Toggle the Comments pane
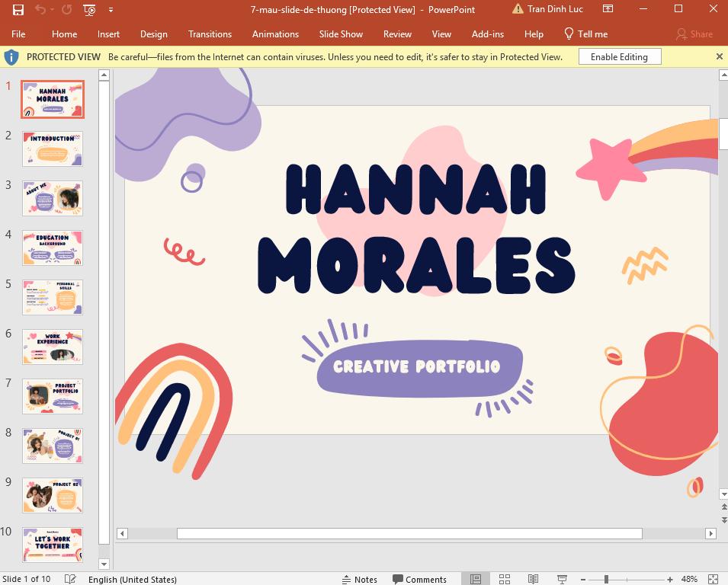 420,579
